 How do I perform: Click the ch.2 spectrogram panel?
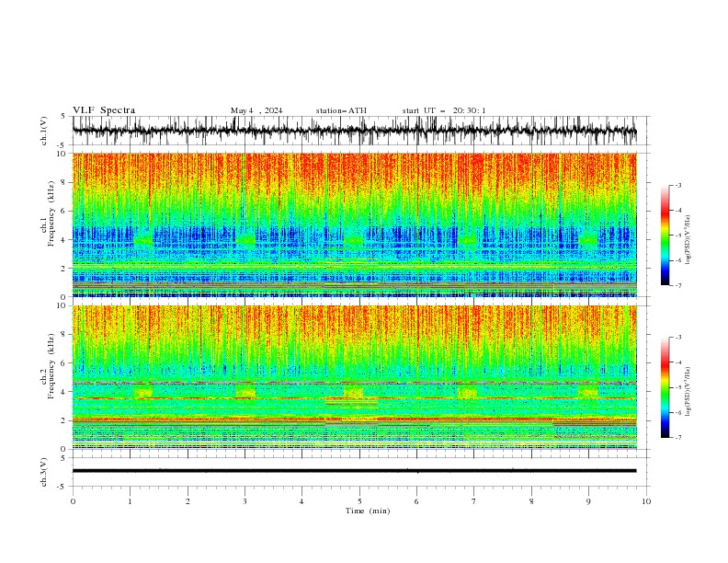click(x=354, y=377)
